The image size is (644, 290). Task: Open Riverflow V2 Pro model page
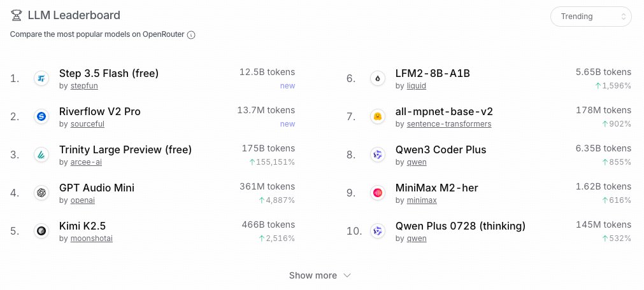(100, 111)
